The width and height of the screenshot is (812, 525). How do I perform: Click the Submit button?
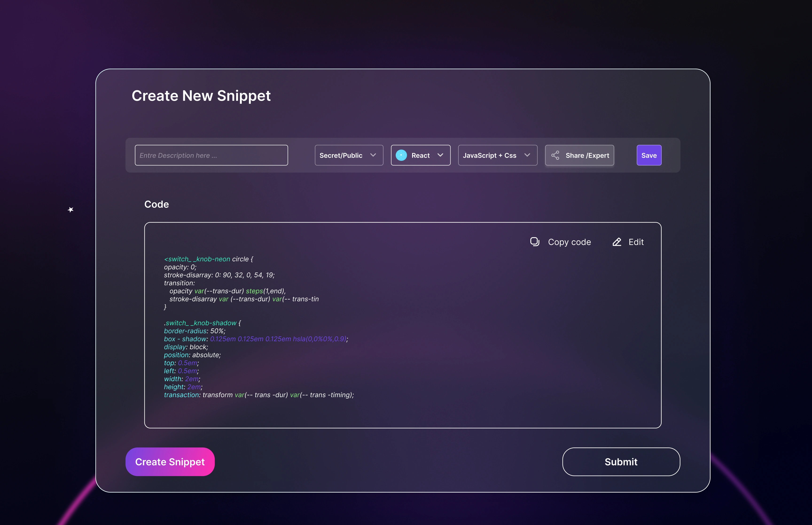coord(621,462)
